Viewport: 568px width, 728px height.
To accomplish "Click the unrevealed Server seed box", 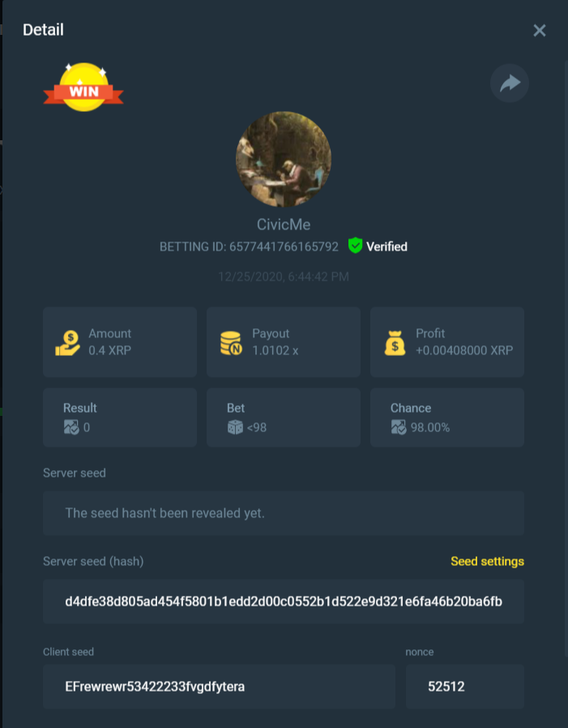I will (x=284, y=513).
